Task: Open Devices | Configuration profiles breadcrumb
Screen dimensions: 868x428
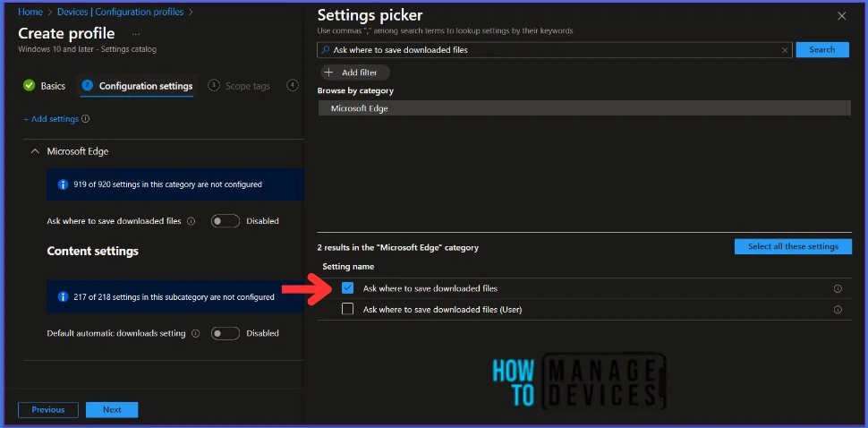Action: coord(118,12)
